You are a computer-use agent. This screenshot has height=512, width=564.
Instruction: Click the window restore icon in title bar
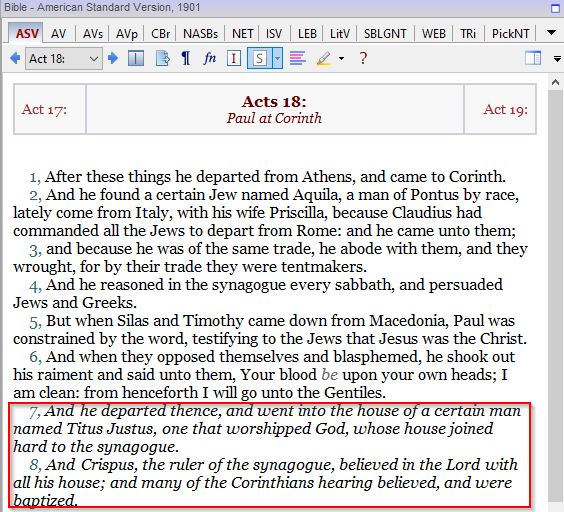(556, 8)
